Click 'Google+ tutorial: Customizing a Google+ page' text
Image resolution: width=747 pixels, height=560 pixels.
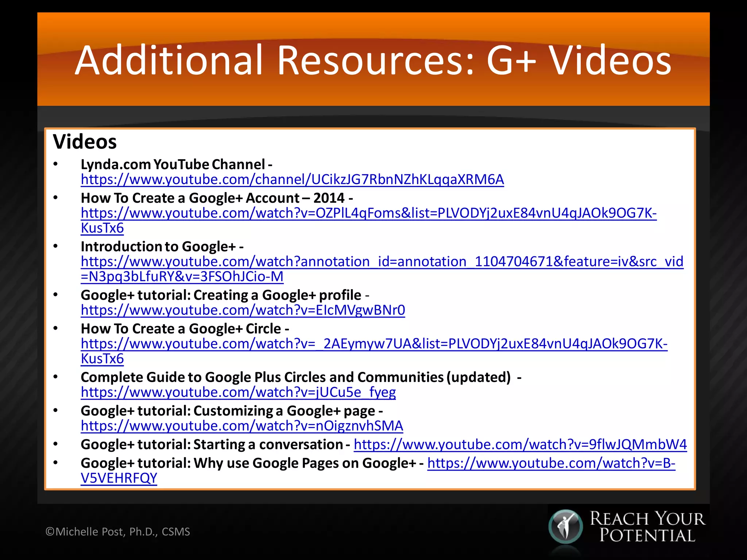click(x=228, y=411)
